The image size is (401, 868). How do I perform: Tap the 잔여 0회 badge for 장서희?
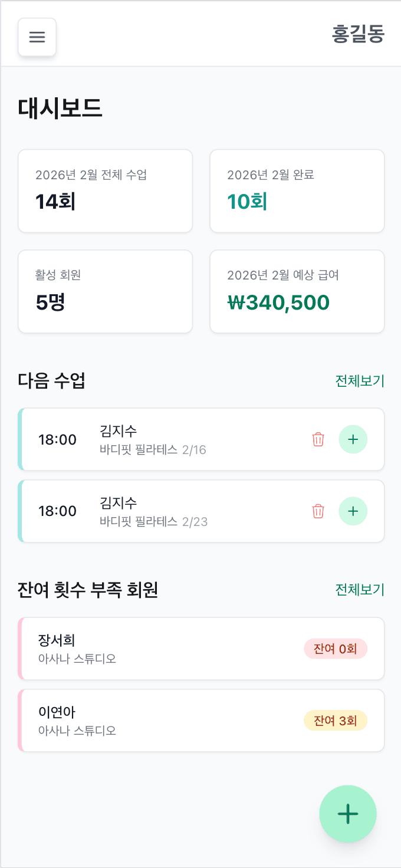coord(336,649)
